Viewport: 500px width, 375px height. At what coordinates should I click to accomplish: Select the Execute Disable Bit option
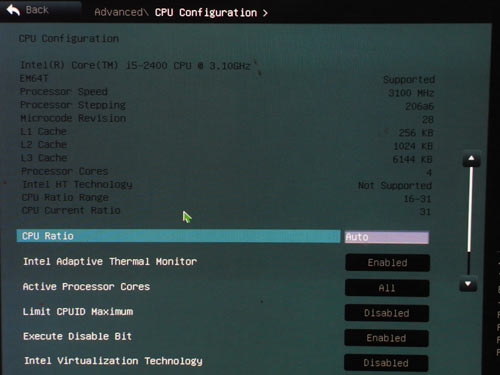pyautogui.click(x=77, y=336)
